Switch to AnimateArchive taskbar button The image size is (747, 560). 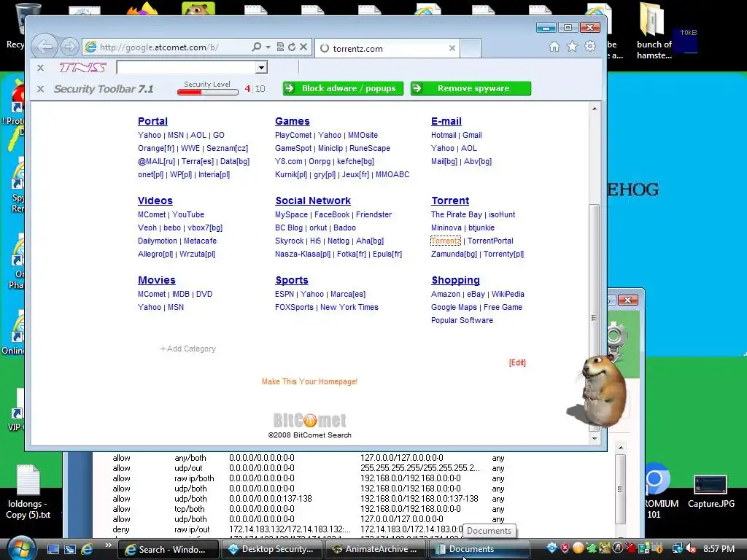376,549
